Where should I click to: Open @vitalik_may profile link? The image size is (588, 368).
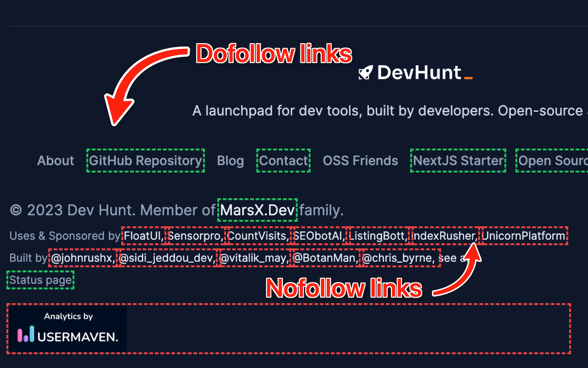click(x=254, y=258)
